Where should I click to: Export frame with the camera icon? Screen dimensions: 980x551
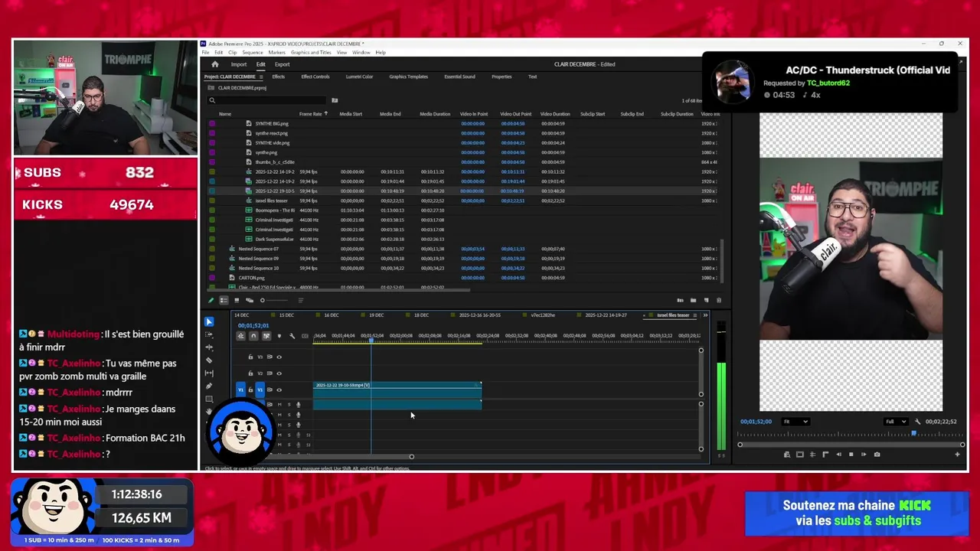pyautogui.click(x=877, y=455)
